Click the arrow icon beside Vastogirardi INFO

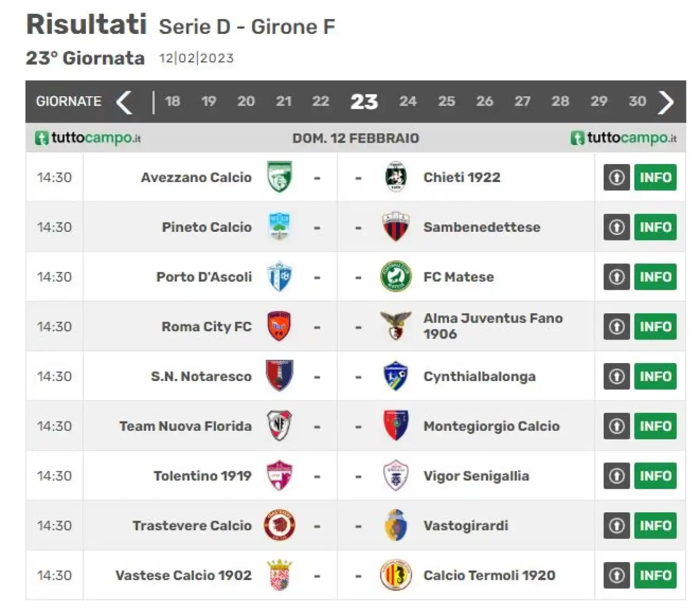point(617,525)
